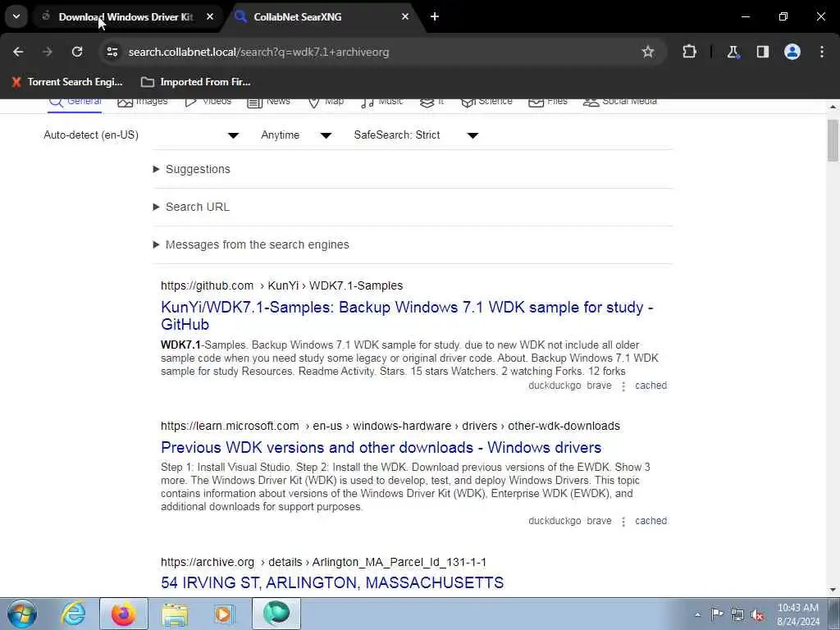Reload the current search page
The width and height of the screenshot is (840, 630).
tap(77, 52)
